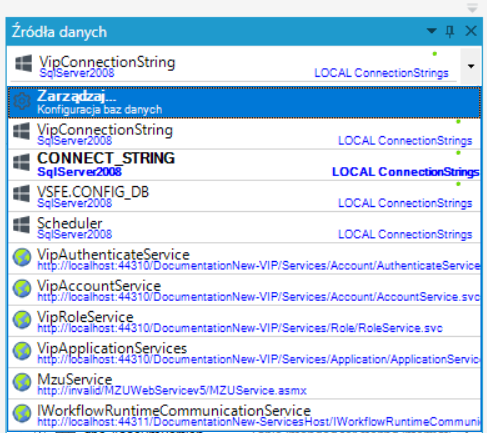
Task: Click bold LOCAL ConnectionStrings on CONNECT_STRING row
Action: click(406, 172)
